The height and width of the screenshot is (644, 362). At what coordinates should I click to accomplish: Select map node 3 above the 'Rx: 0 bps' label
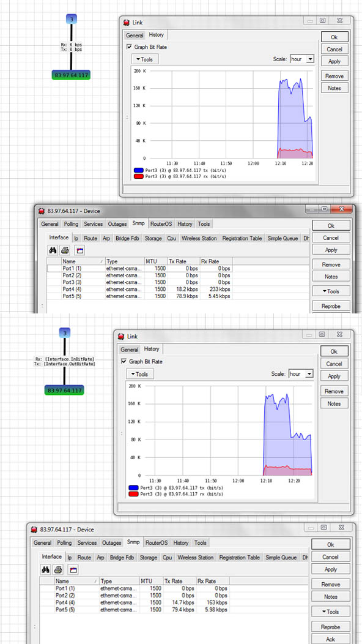[71, 19]
